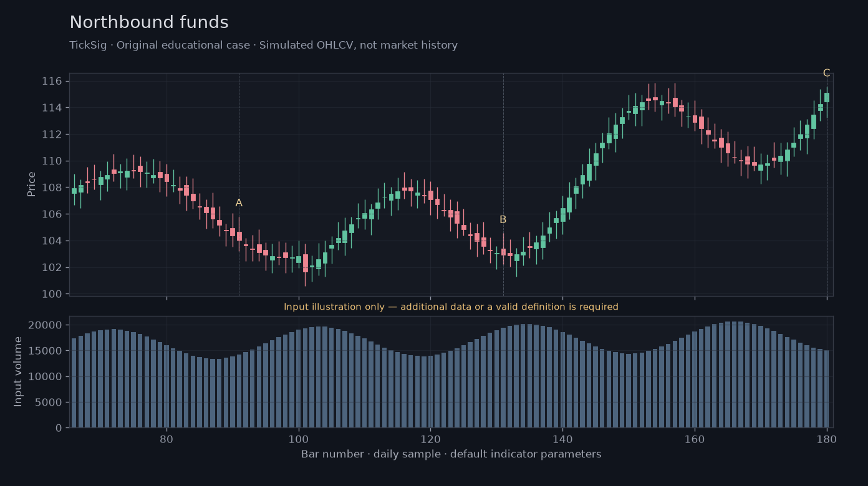The height and width of the screenshot is (486, 868).
Task: Click the 104 price axis tick
Action: (52, 241)
